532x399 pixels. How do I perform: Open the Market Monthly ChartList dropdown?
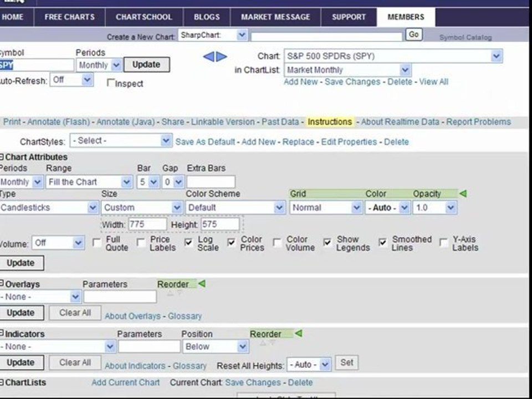click(x=348, y=70)
